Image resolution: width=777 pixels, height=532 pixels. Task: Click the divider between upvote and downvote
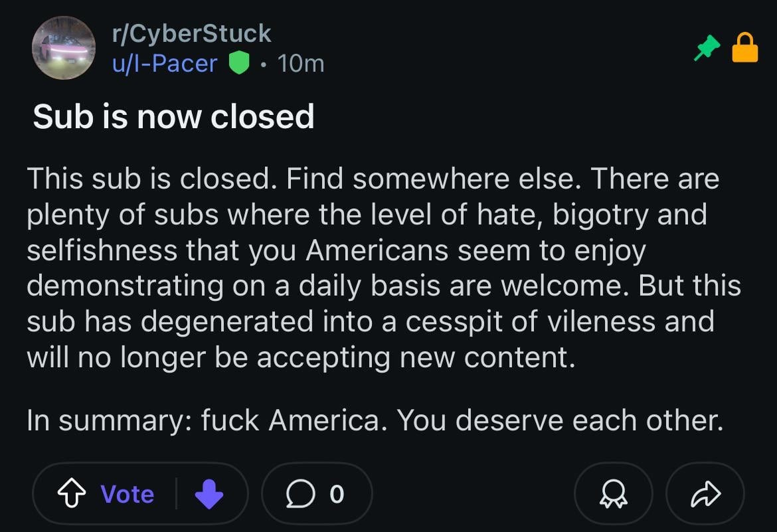click(x=176, y=494)
